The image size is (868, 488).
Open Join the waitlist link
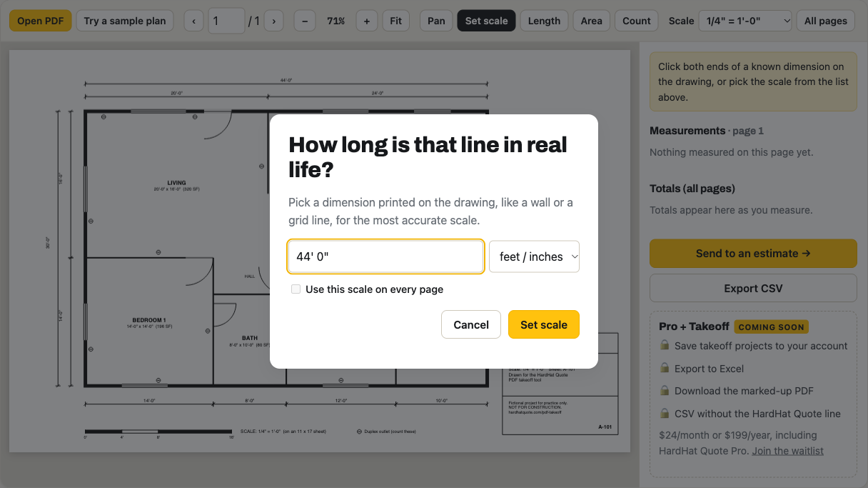coord(787,451)
